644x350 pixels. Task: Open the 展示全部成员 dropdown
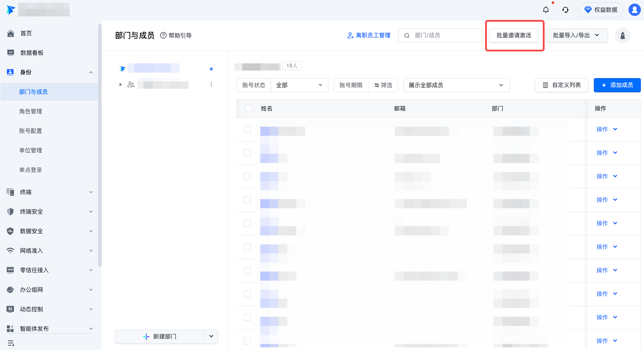pos(456,85)
